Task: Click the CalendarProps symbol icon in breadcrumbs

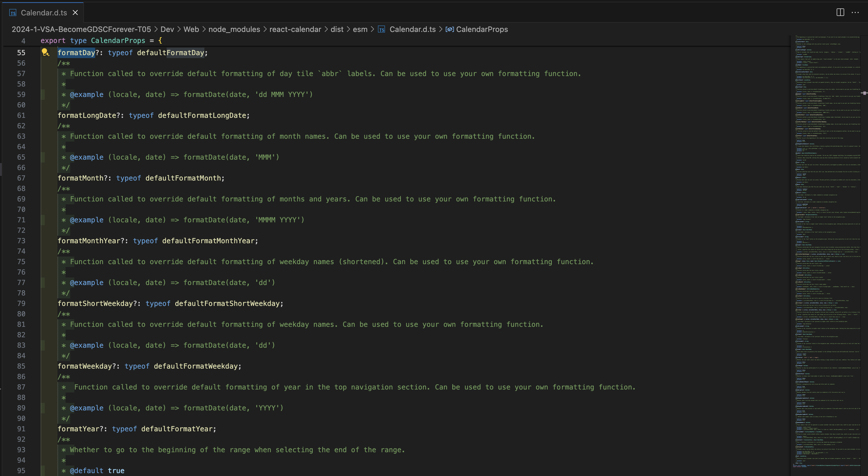Action: pyautogui.click(x=449, y=30)
